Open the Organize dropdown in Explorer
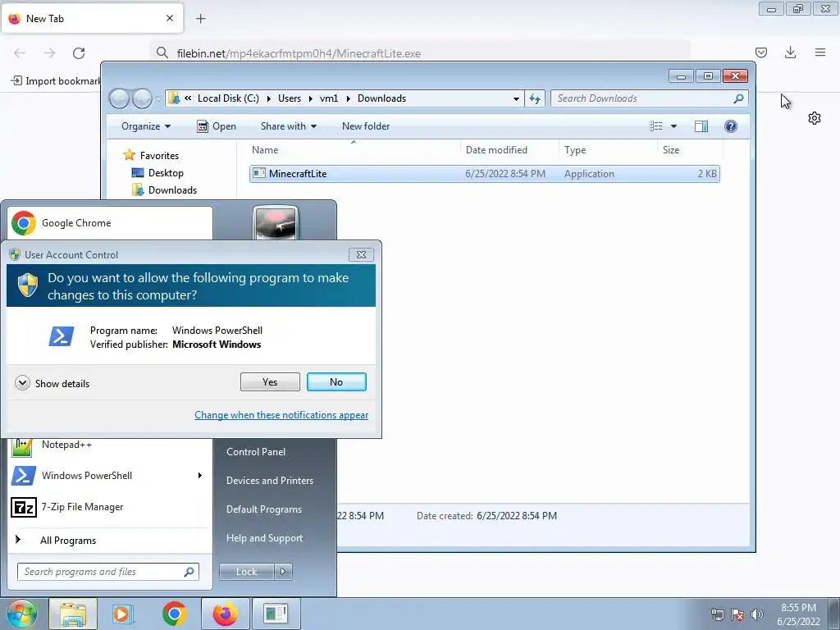 tap(146, 126)
